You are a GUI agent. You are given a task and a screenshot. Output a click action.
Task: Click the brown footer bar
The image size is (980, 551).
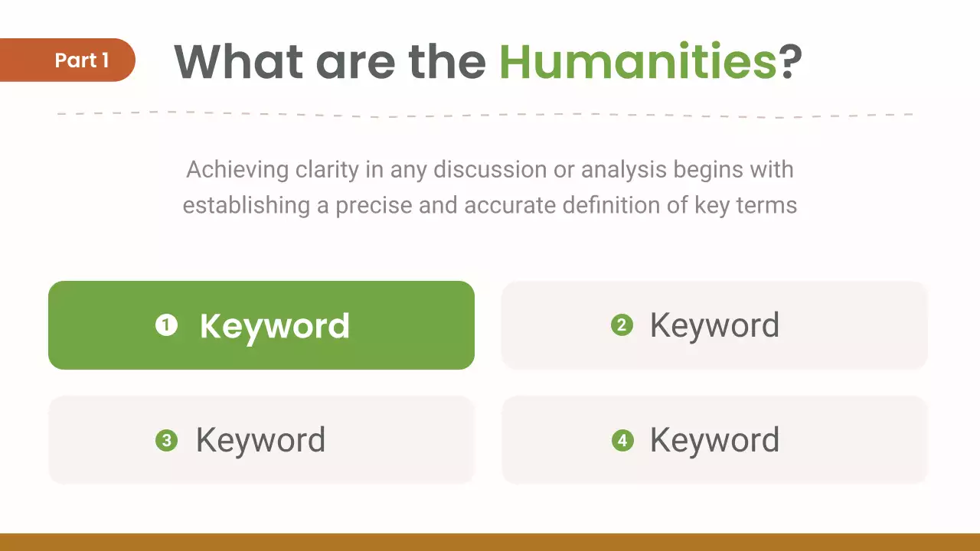[490, 542]
